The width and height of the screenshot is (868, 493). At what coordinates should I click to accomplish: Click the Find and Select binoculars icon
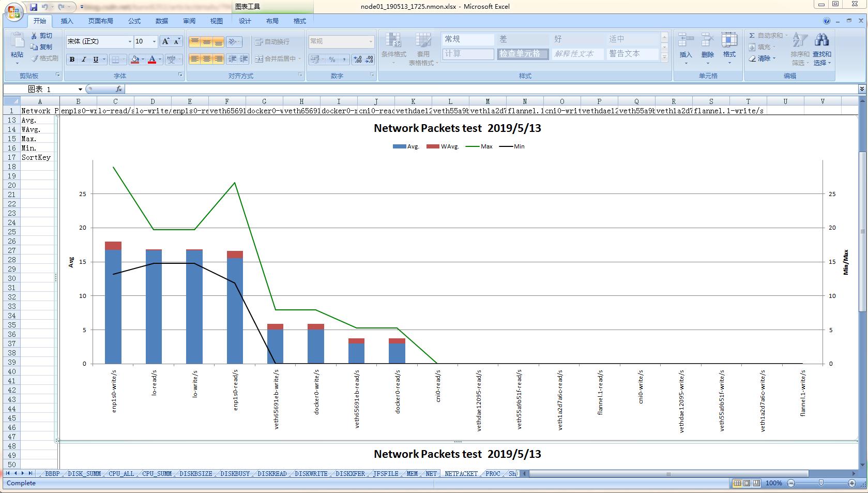coord(821,40)
